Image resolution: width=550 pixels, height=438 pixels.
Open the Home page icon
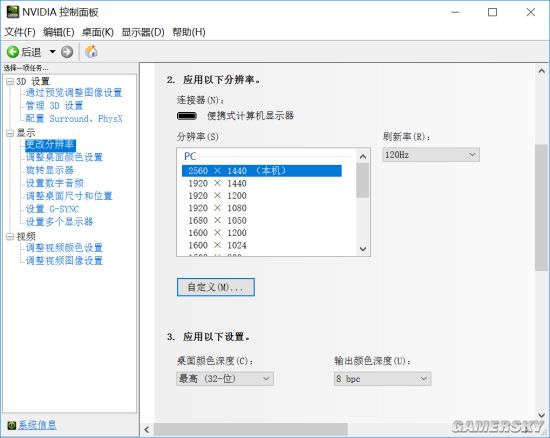tap(91, 52)
